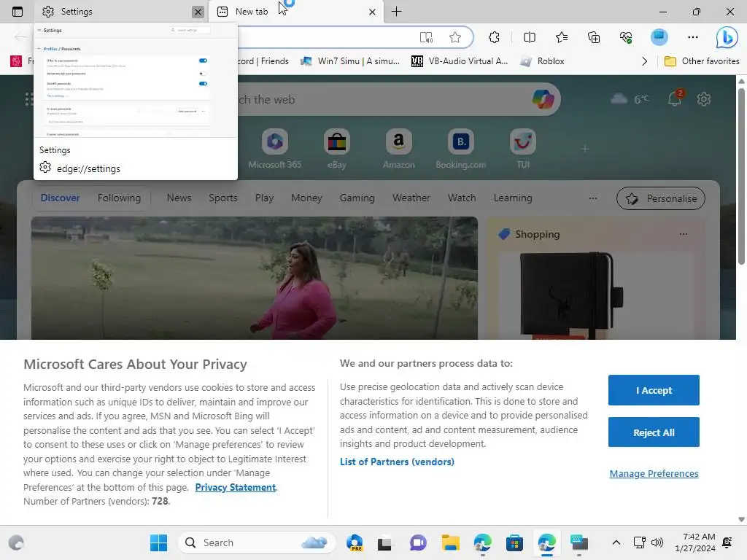This screenshot has height=560, width=747.
Task: Open Settings and more ellipsis menu
Action: 693,37
